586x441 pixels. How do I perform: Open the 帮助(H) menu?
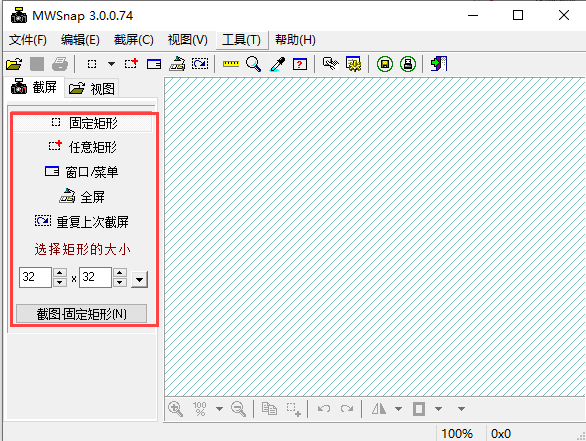[x=295, y=40]
